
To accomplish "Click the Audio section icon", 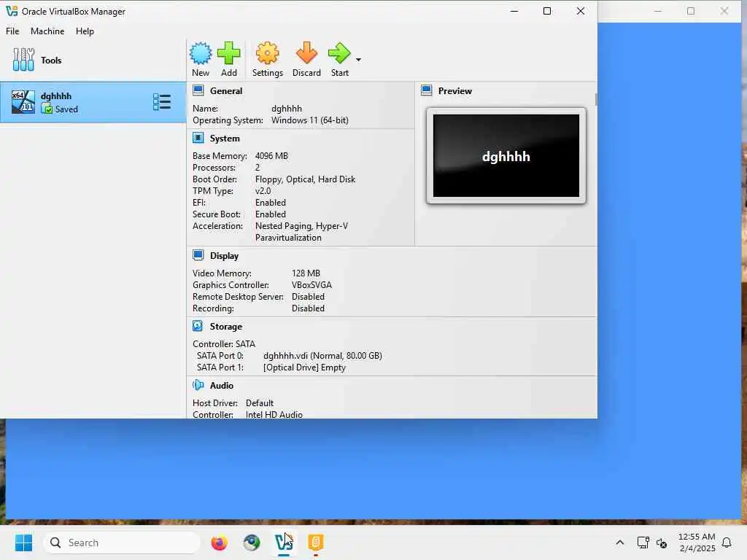I will click(198, 385).
